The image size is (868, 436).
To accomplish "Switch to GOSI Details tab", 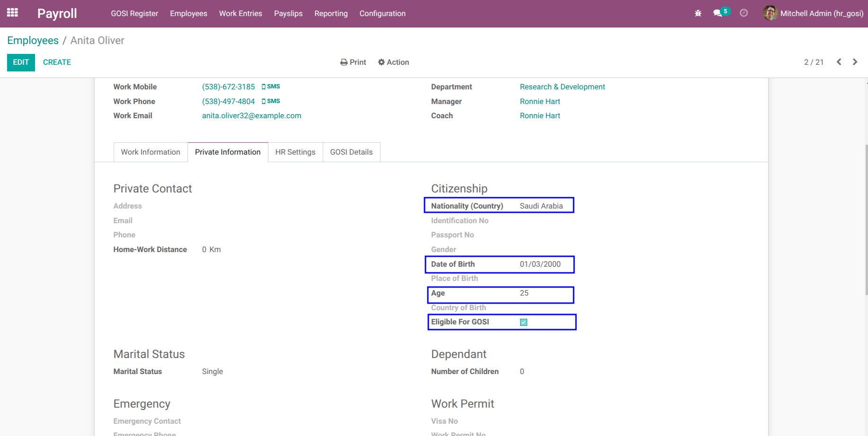I will point(351,152).
